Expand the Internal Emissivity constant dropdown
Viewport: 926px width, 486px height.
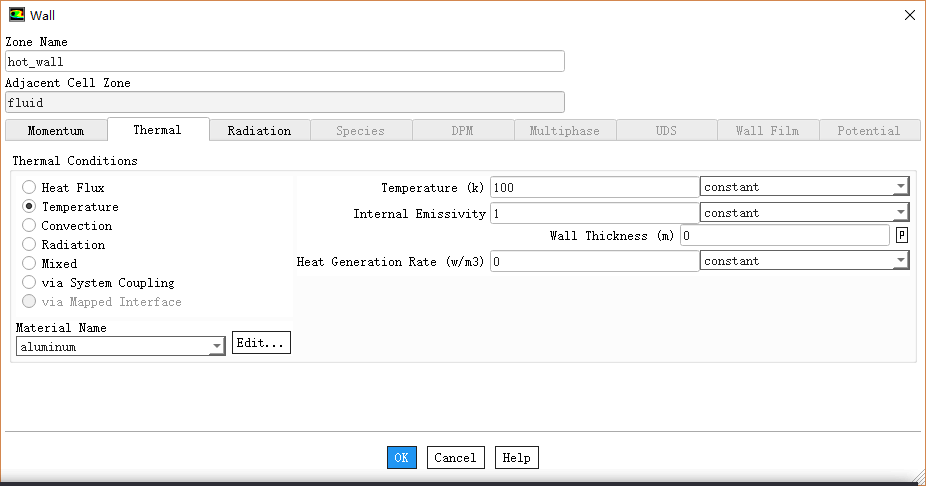tap(804, 213)
